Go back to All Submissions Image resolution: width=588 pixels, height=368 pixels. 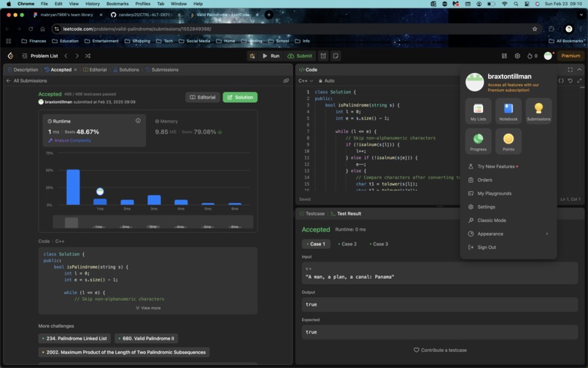[26, 81]
